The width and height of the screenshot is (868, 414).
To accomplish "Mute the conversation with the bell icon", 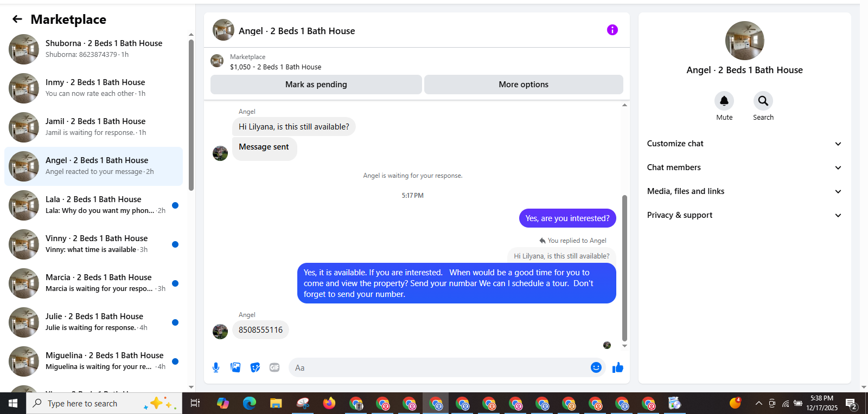I will click(x=724, y=101).
